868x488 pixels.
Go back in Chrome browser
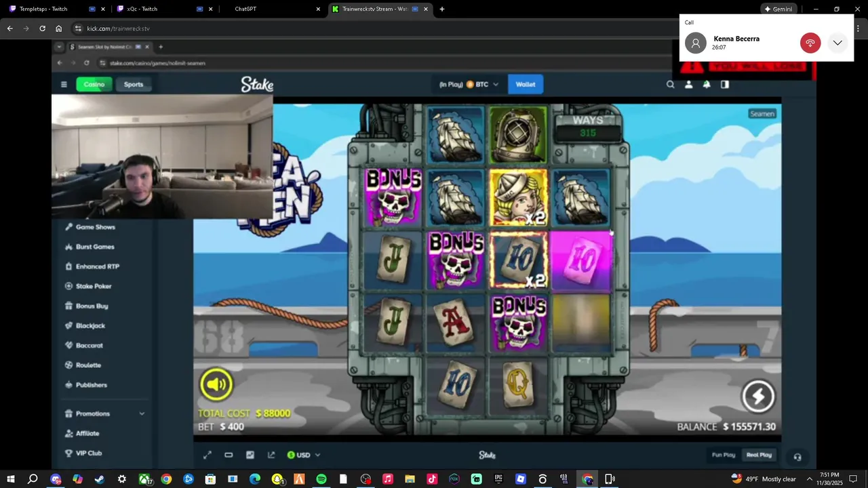(9, 28)
